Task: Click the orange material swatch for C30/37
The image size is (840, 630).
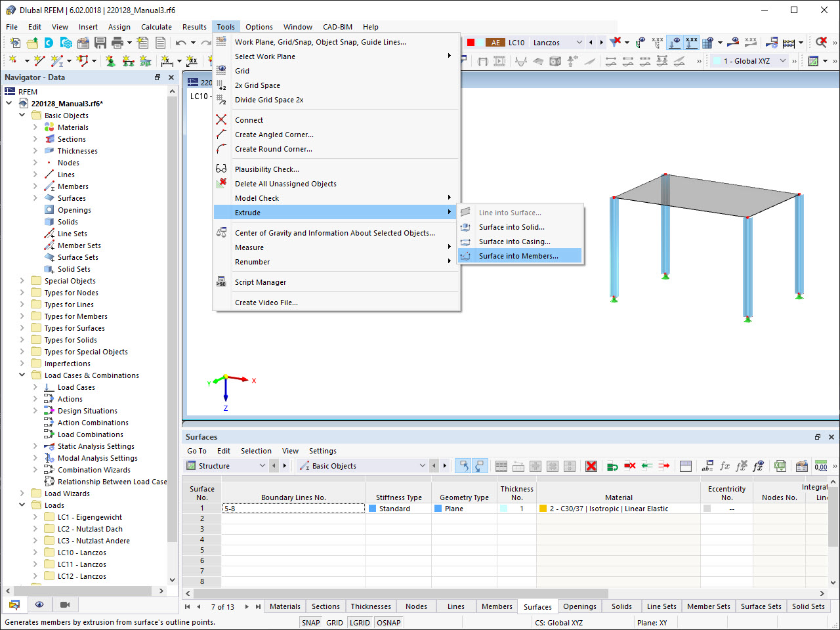Action: click(543, 509)
